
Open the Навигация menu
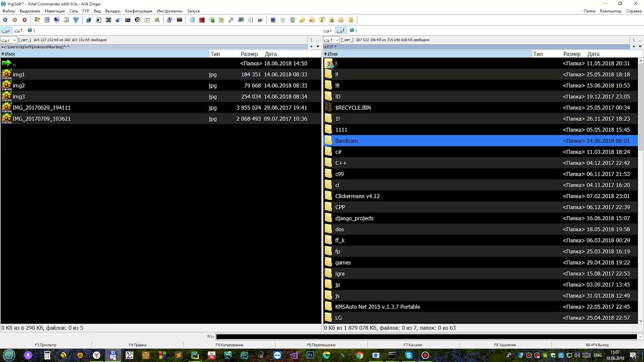click(x=54, y=11)
